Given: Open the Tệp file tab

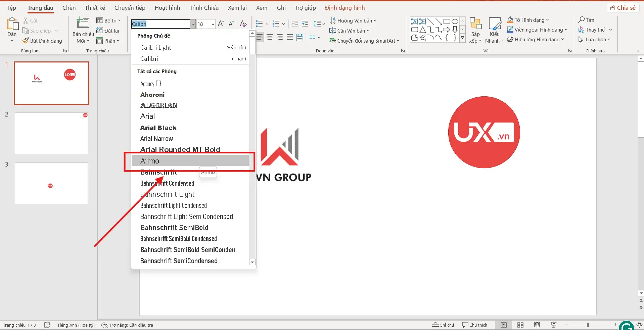Looking at the screenshot, I should pyautogui.click(x=11, y=8).
